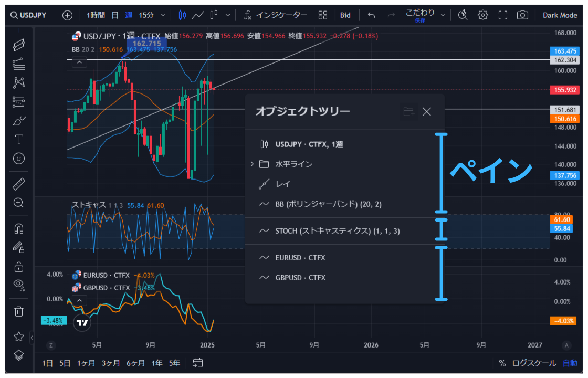Take a chart snapshot with camera icon
The width and height of the screenshot is (588, 378).
tap(522, 15)
